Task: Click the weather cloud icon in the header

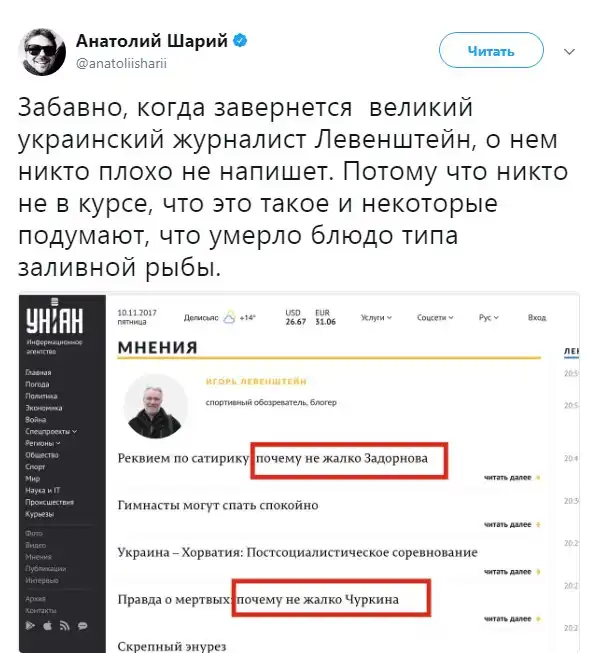Action: point(229,317)
